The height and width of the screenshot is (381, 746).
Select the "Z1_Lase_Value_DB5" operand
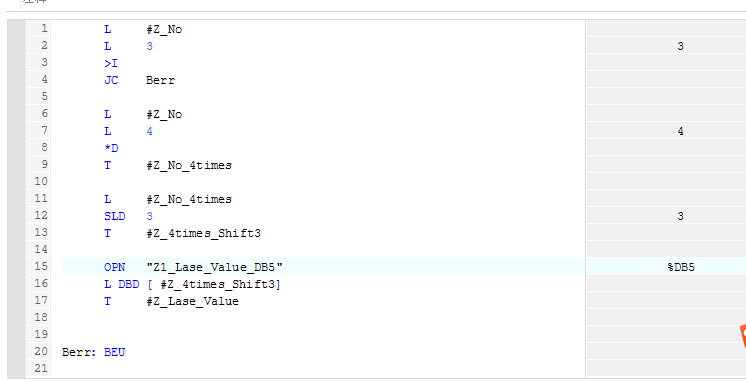(215, 267)
